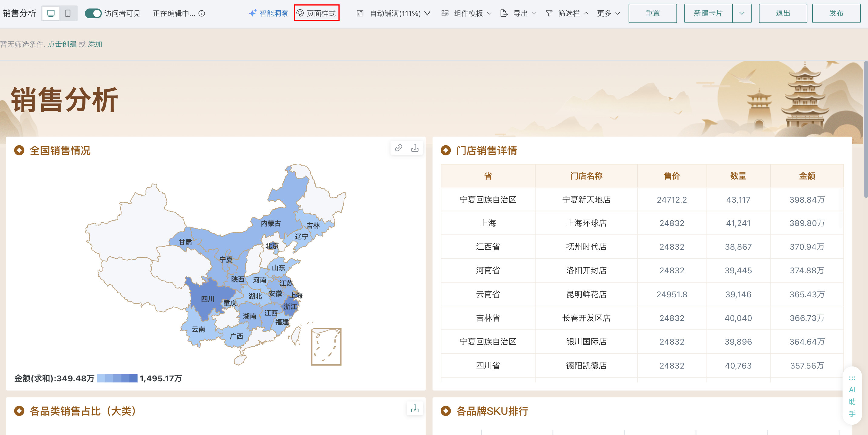The width and height of the screenshot is (868, 435).
Task: Click the arrow beside 新建卡片
Action: point(742,13)
